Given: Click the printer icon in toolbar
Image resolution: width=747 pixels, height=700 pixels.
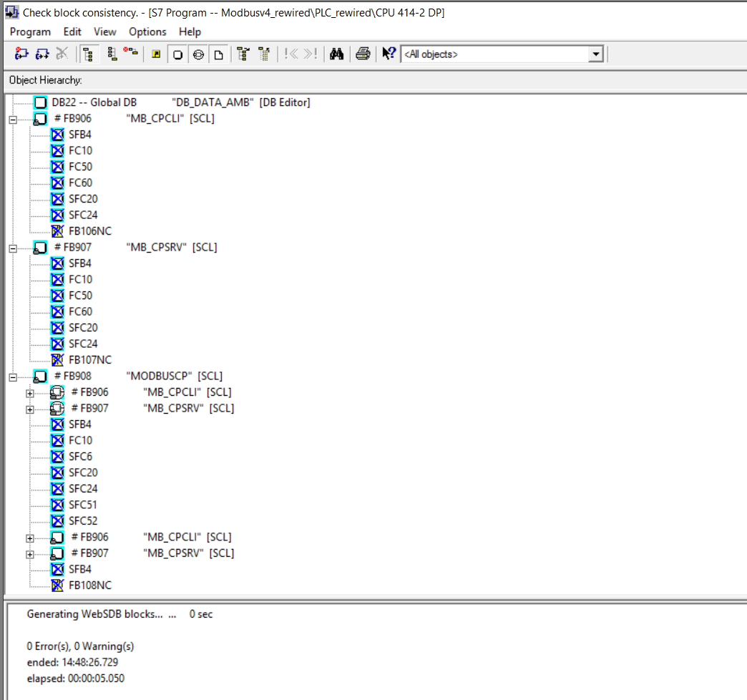Looking at the screenshot, I should click(x=363, y=54).
